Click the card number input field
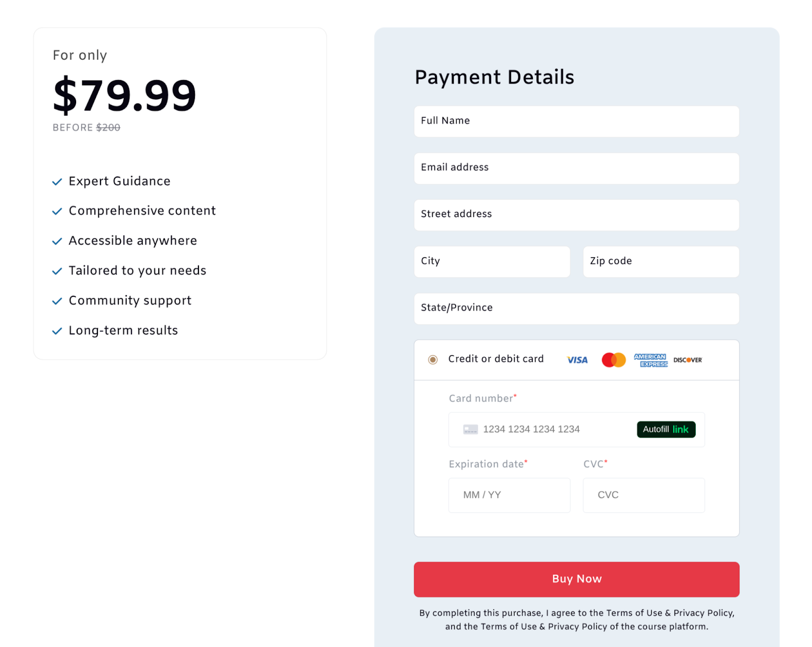Viewport: 812px width, 647px height. pos(553,429)
